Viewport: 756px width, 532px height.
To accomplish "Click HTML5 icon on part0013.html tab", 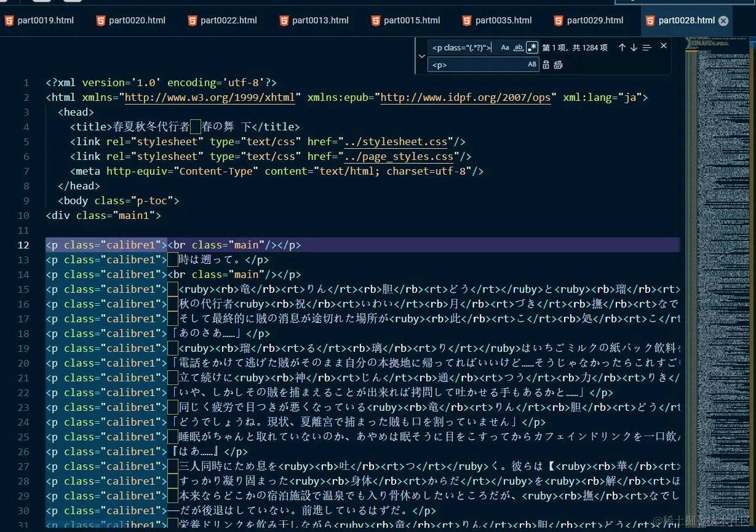I will [284, 21].
